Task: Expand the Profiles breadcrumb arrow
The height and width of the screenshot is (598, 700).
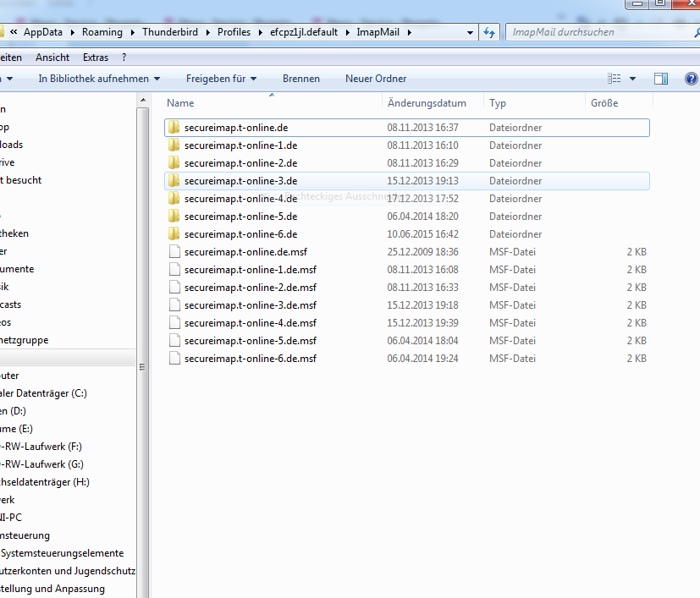Action: (x=260, y=33)
